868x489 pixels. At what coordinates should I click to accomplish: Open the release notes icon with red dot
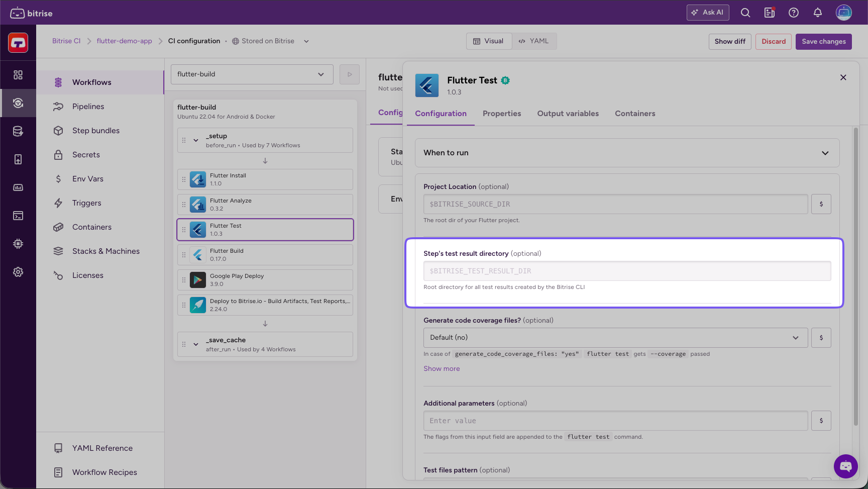pyautogui.click(x=770, y=13)
